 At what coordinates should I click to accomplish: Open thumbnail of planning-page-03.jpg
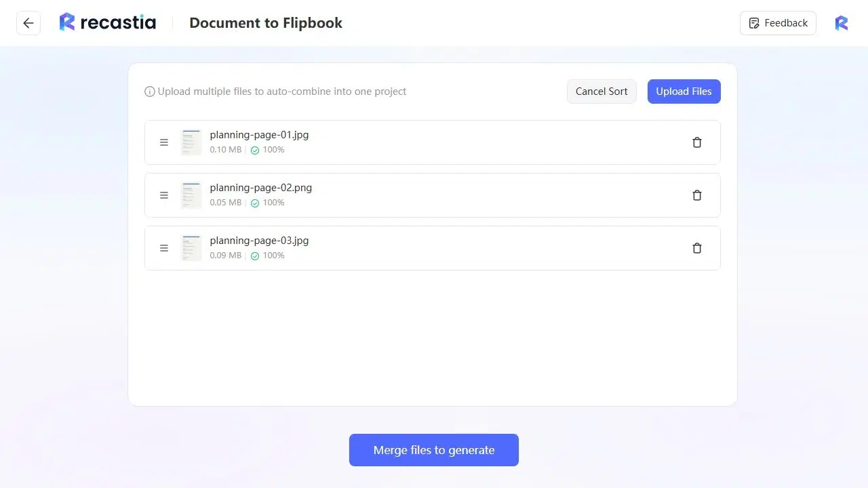[x=191, y=248]
